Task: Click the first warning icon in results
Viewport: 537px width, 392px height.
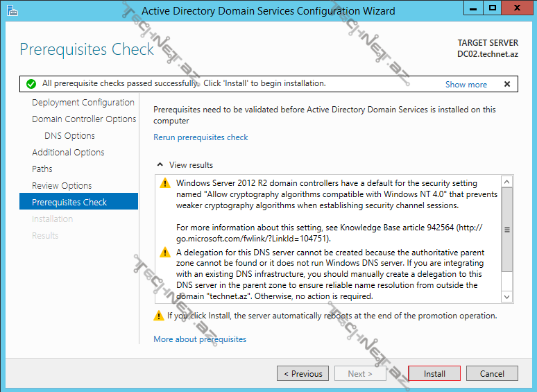Action: pos(165,184)
